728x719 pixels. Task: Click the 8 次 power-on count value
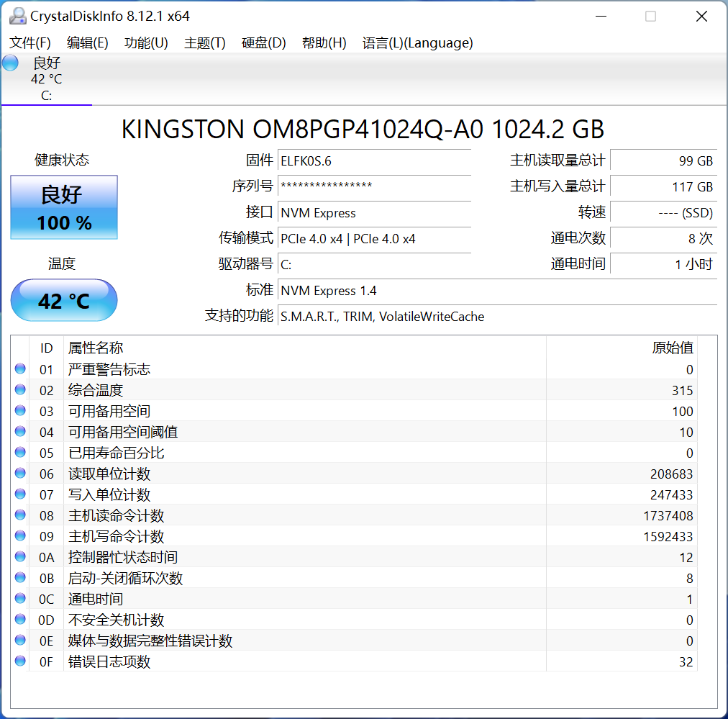click(x=663, y=239)
